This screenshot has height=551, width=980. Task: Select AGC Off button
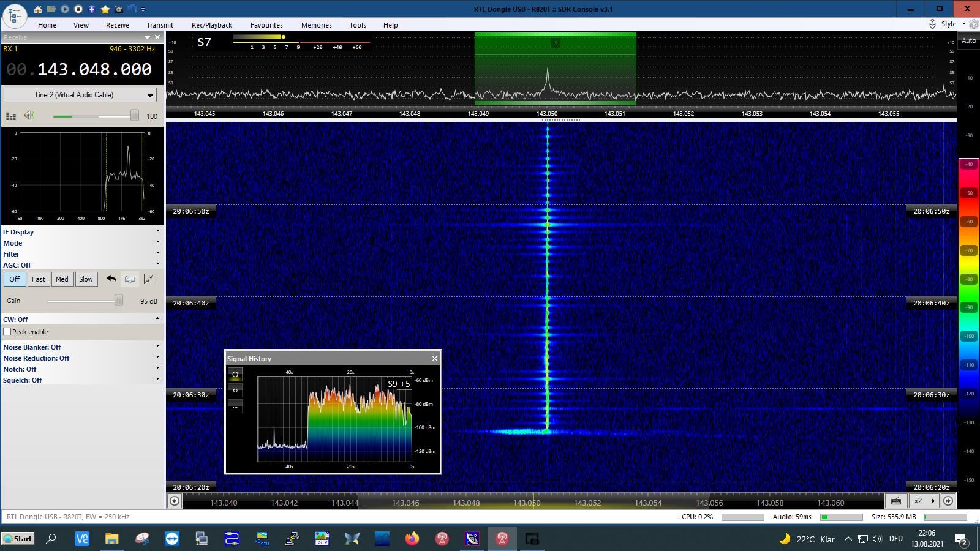point(15,279)
